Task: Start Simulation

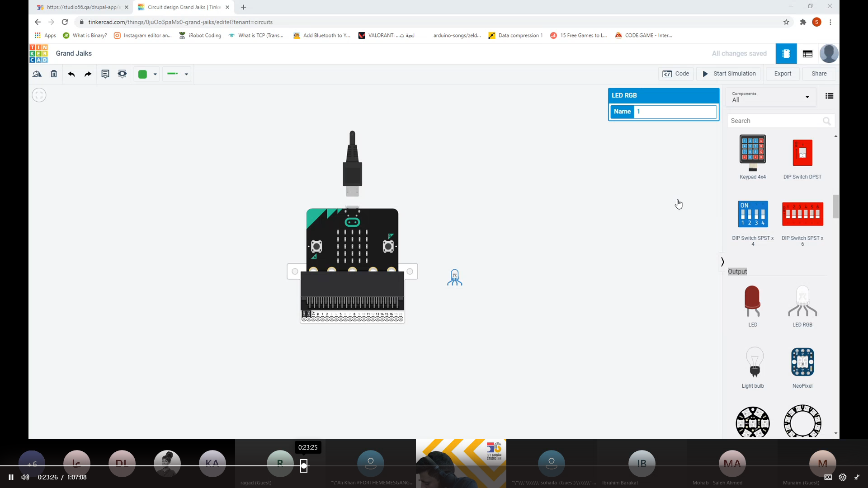Action: click(729, 74)
